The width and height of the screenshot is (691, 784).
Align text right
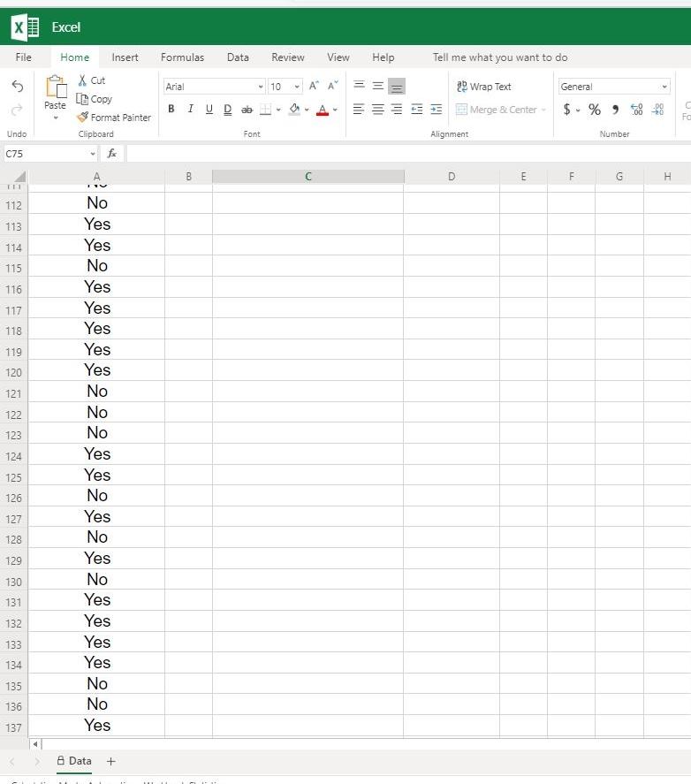(397, 110)
